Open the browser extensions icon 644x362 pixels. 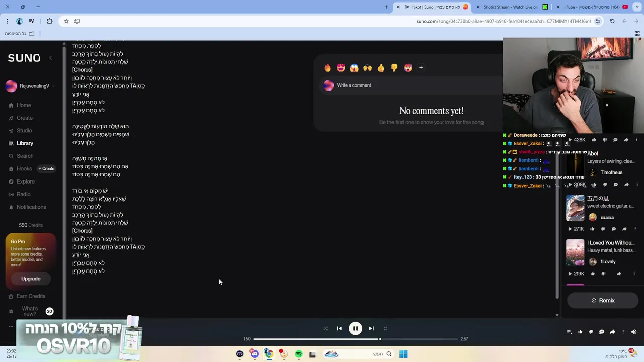click(x=49, y=21)
